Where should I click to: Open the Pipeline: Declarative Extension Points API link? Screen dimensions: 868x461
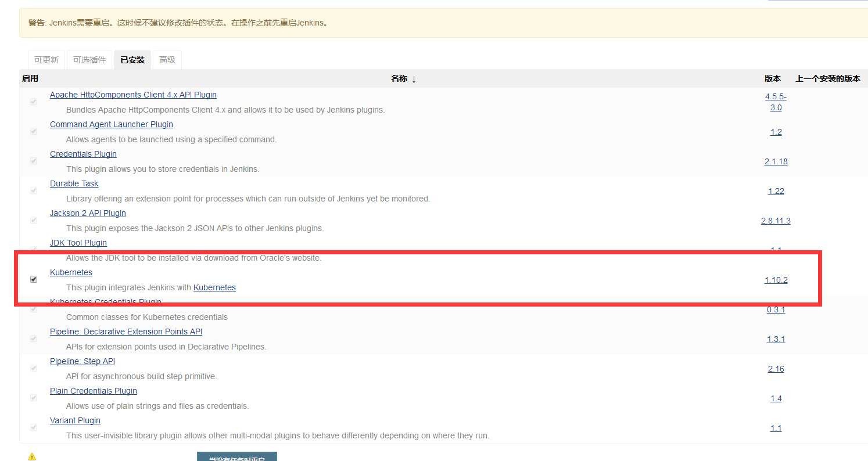click(126, 332)
